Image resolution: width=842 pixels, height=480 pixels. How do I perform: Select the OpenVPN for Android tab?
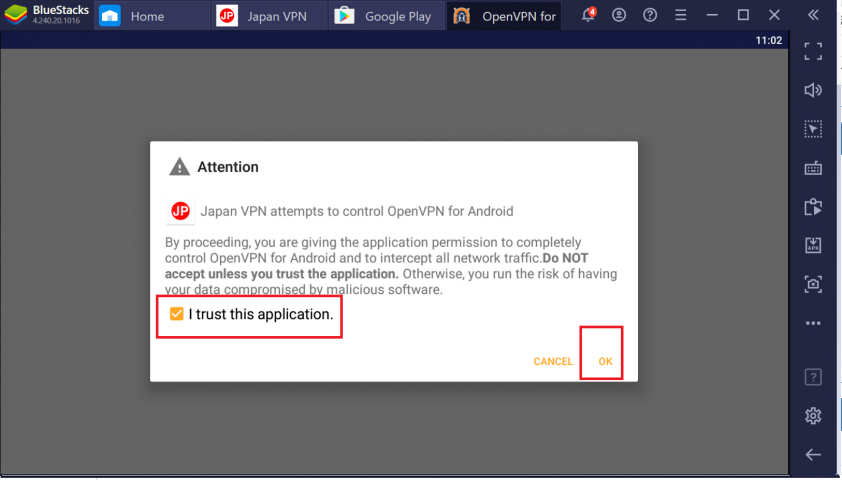click(504, 16)
